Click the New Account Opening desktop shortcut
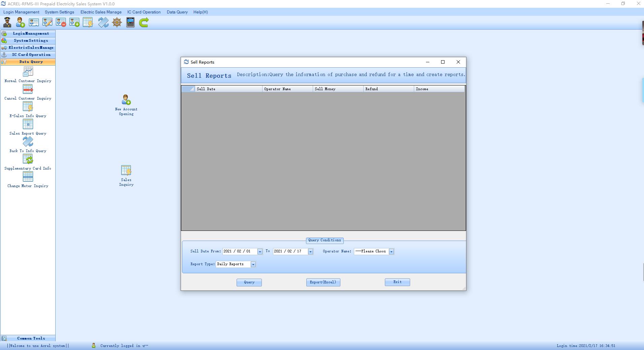644x350 pixels. click(126, 104)
